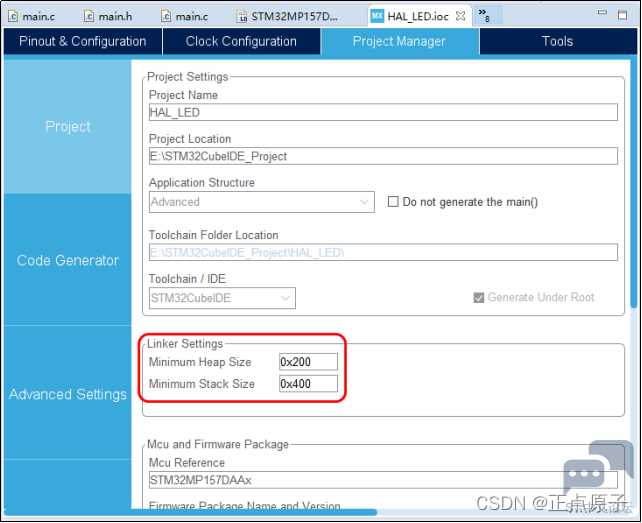
Task: Click the leftmost main.c file icon
Action: click(x=11, y=16)
